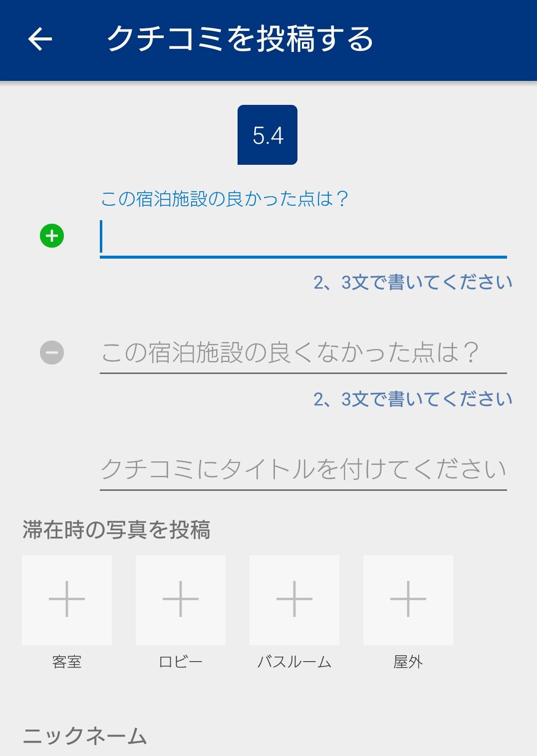
Task: Tap the 屋外 photo label
Action: tap(408, 662)
